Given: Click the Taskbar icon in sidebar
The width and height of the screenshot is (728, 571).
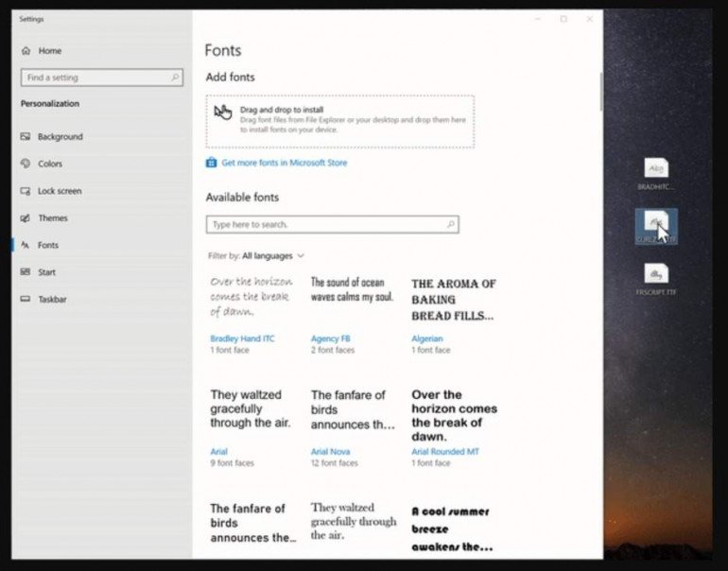Looking at the screenshot, I should (26, 299).
